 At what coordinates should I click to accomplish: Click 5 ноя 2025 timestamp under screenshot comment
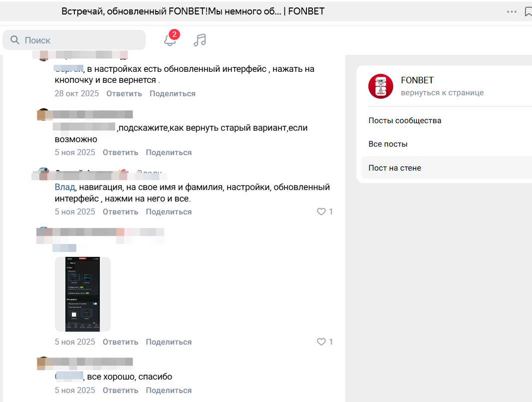[75, 342]
